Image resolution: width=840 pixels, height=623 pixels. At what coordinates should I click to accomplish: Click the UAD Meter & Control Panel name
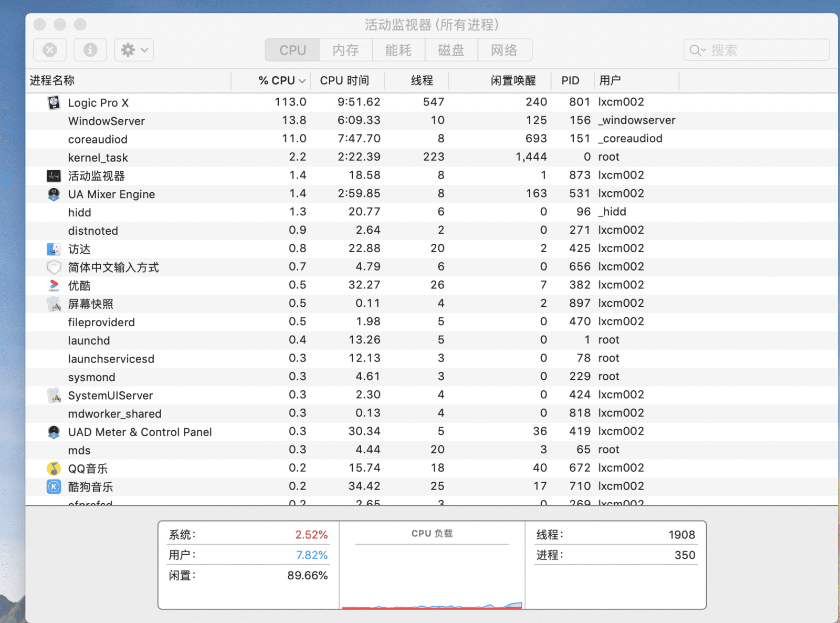140,432
